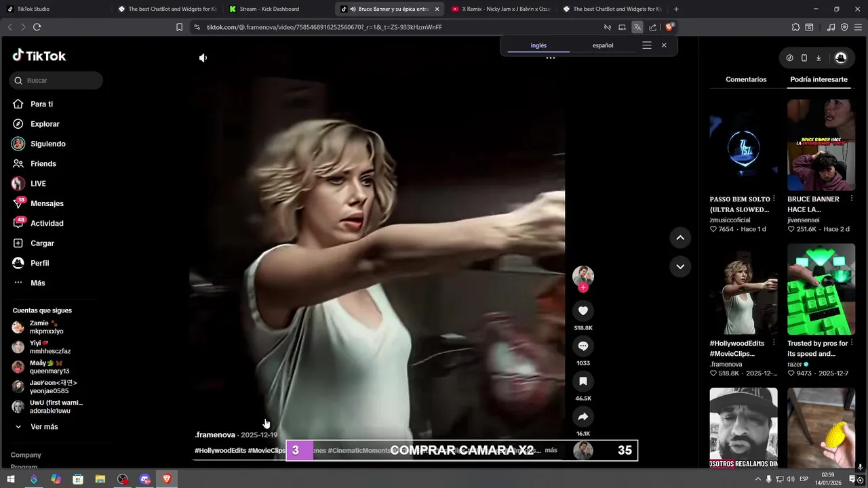Open the creator's avatar beside the video
The image size is (868, 488).
(583, 275)
